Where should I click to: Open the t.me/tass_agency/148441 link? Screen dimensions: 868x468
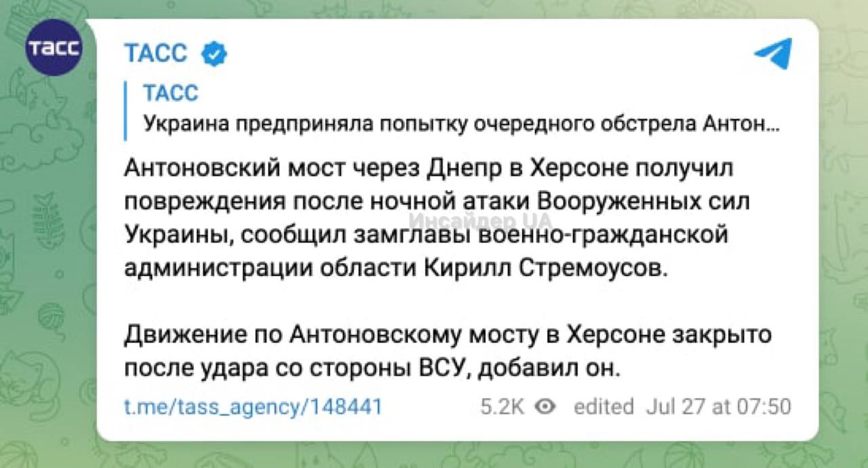point(254,406)
